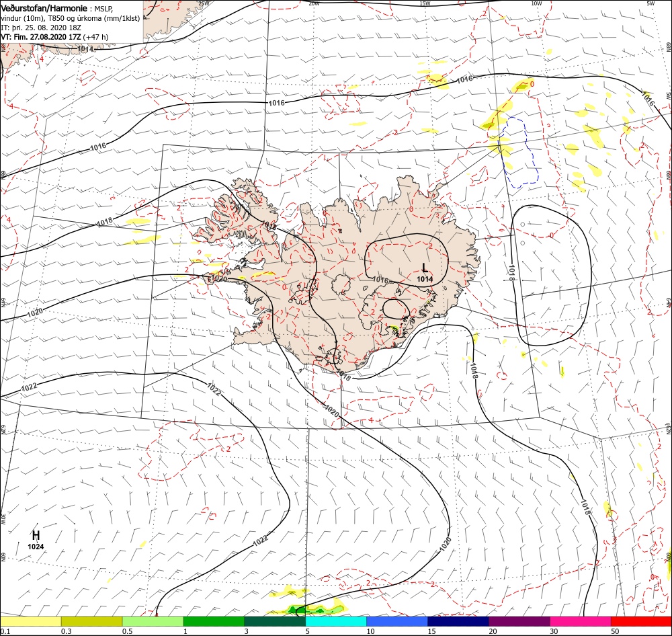Screen dimensions: 672x636
Task: Click the Veðurstofan/Harmonie title text
Action: (44, 8)
